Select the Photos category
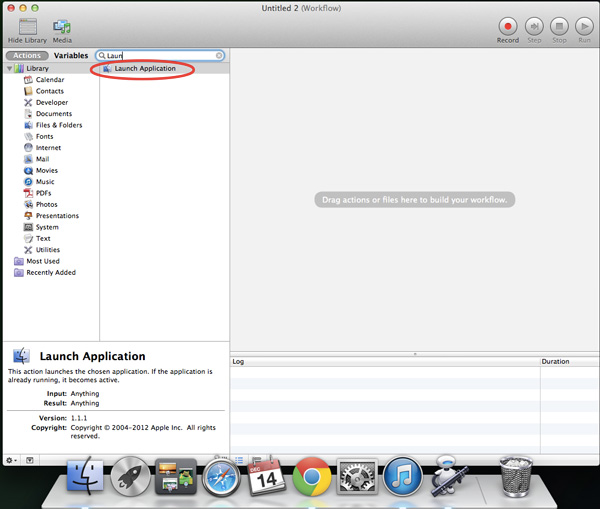Viewport: 600px width, 509px height. 47,204
